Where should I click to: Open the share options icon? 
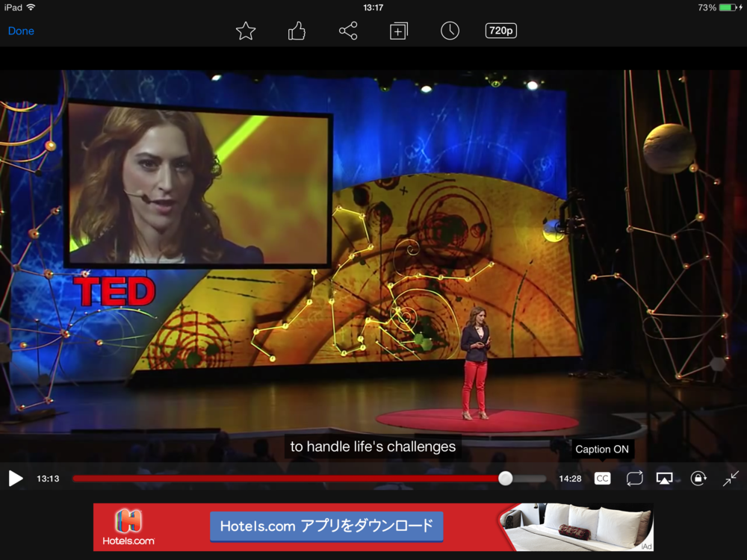(348, 31)
